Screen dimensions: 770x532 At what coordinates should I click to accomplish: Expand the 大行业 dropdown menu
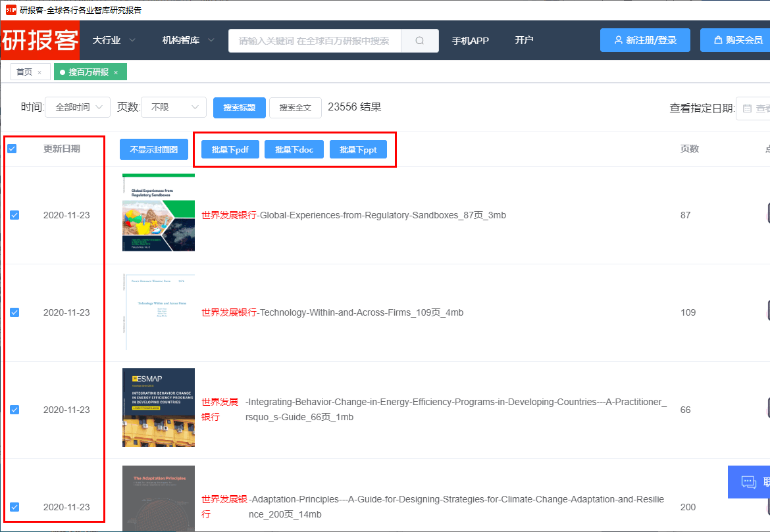114,40
